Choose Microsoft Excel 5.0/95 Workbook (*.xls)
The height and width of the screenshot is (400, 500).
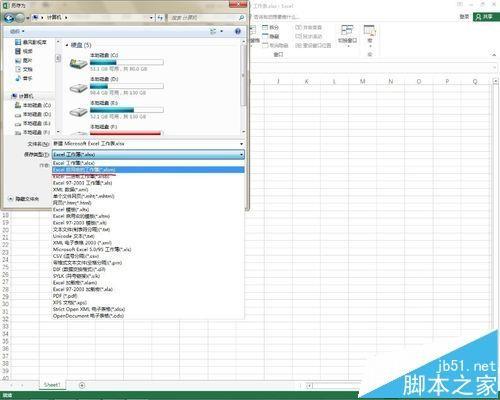(x=148, y=250)
